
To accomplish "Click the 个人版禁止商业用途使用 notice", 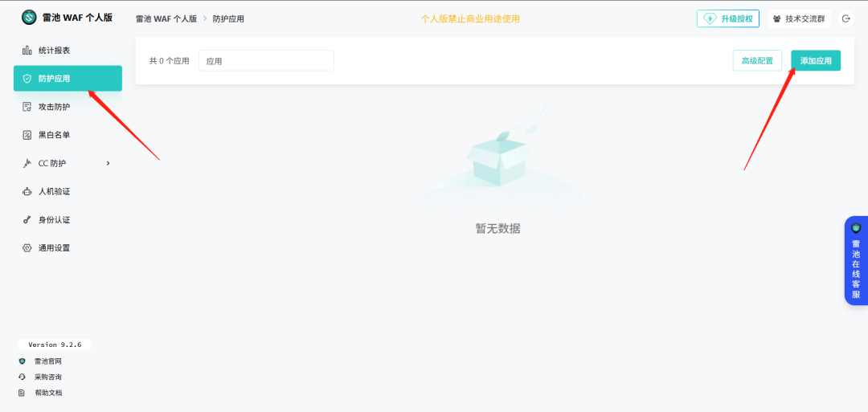I will [470, 18].
